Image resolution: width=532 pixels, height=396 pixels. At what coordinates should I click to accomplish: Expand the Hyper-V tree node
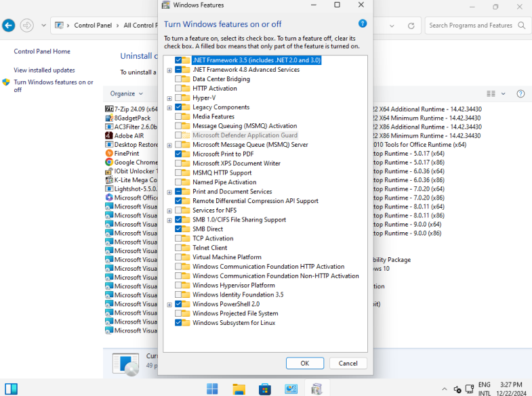[169, 99]
